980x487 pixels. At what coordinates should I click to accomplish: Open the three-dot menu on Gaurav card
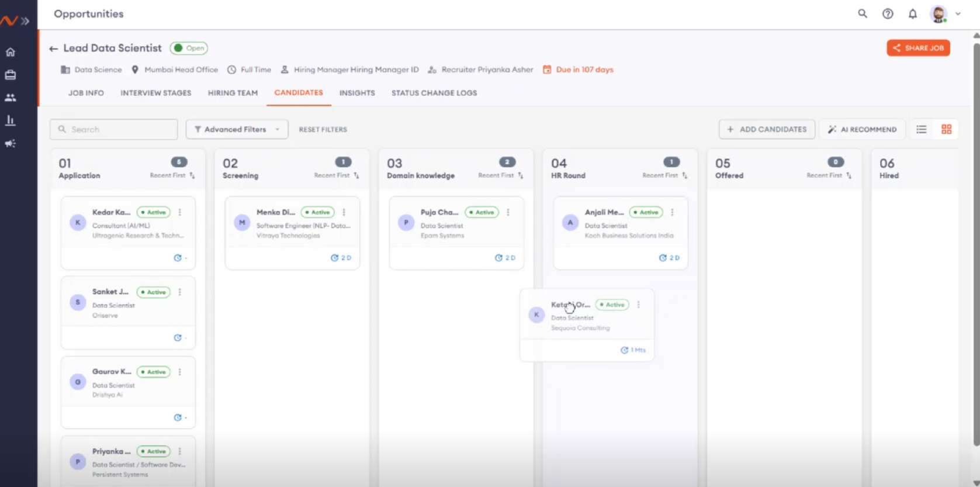point(180,372)
